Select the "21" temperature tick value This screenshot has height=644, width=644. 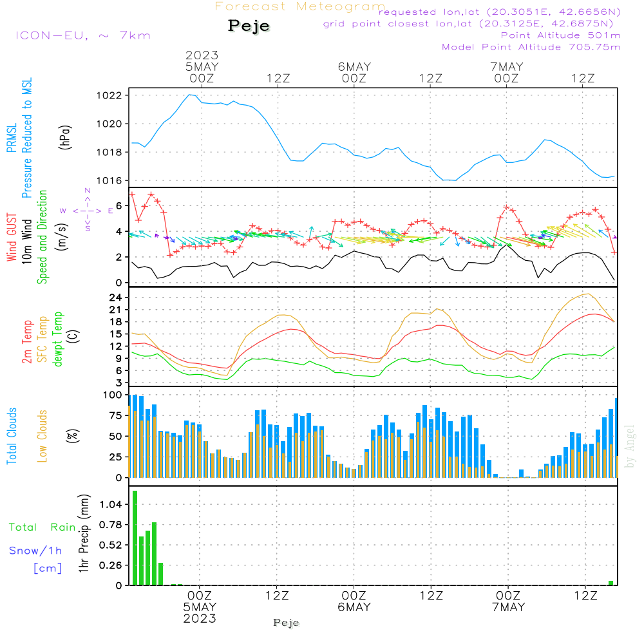[x=116, y=310]
